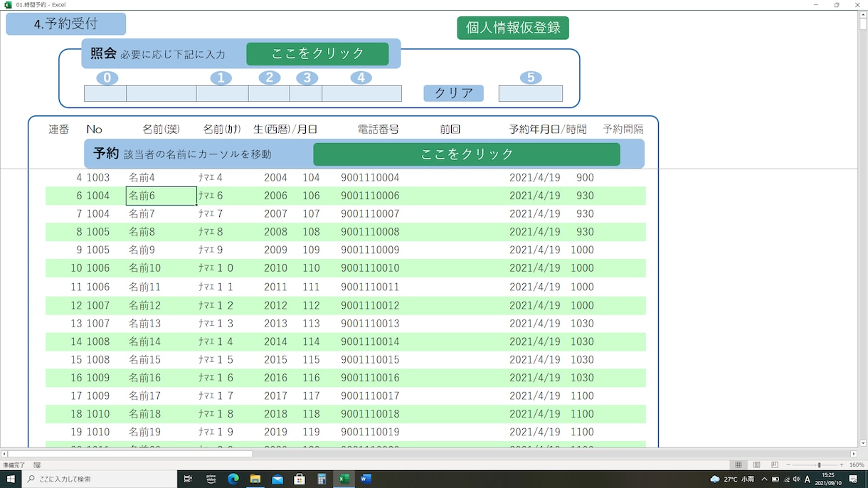Screen dimensions: 868x488
Task: Click the 準備完了 status bar text
Action: pos(14,465)
